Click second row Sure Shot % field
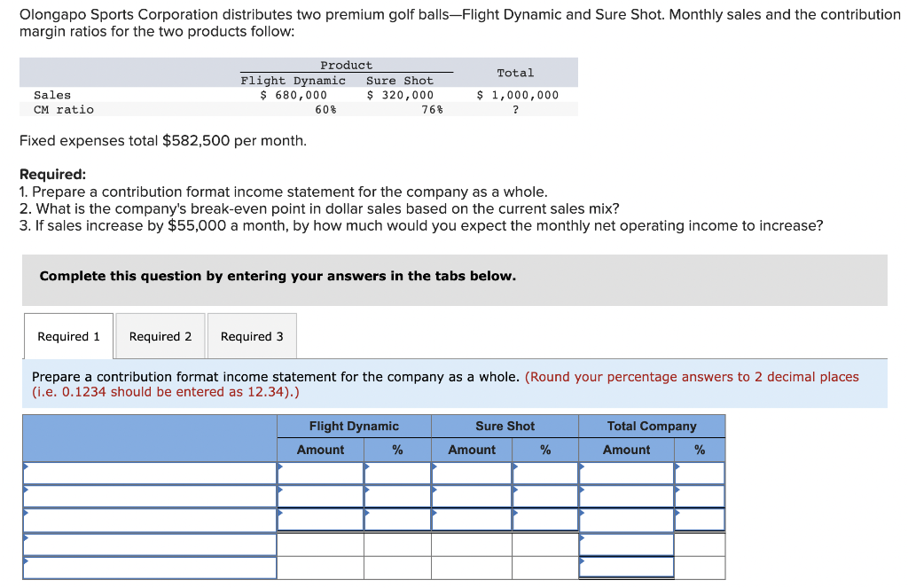Screen dimensions: 908x588 [x=545, y=497]
